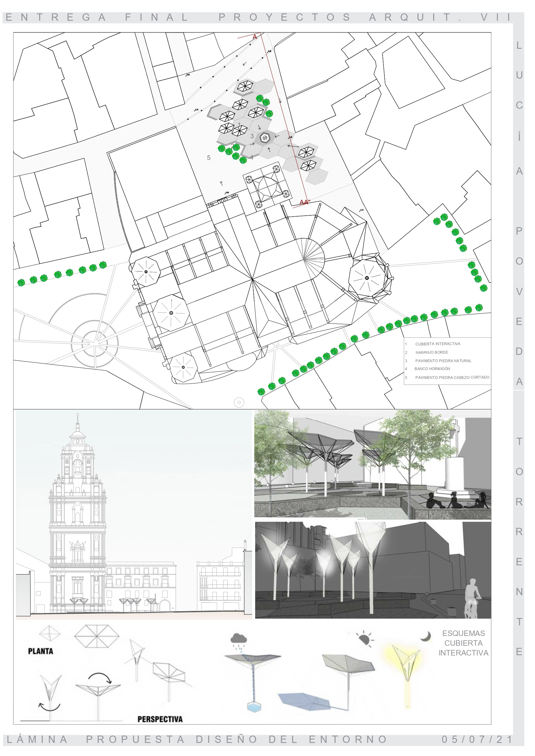535x756 pixels.
Task: Click the sun icon in the schemes
Action: pyautogui.click(x=365, y=639)
